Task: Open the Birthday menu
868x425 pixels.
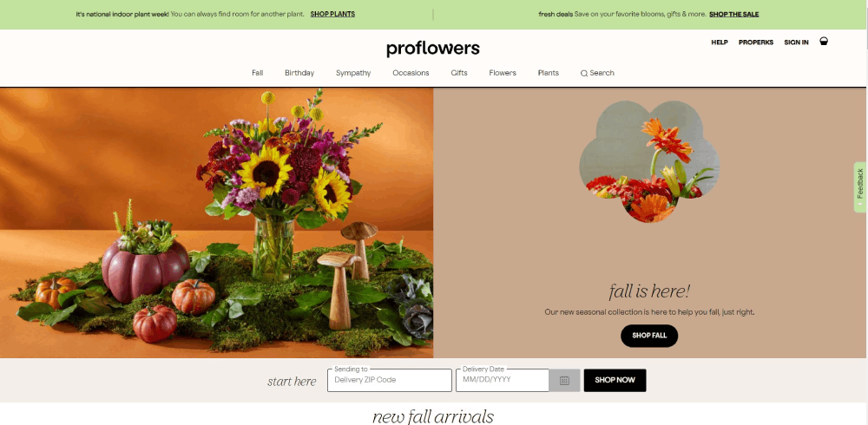Action: (299, 73)
